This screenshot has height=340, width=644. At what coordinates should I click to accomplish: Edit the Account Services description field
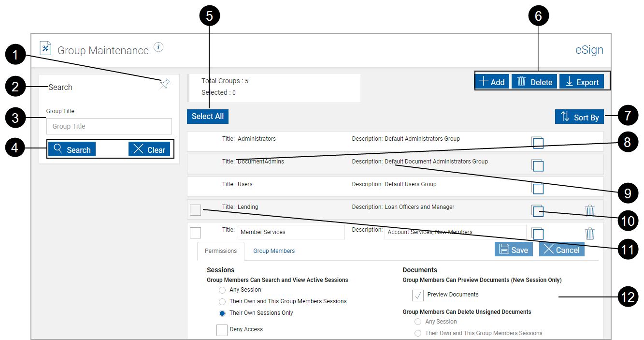(455, 232)
